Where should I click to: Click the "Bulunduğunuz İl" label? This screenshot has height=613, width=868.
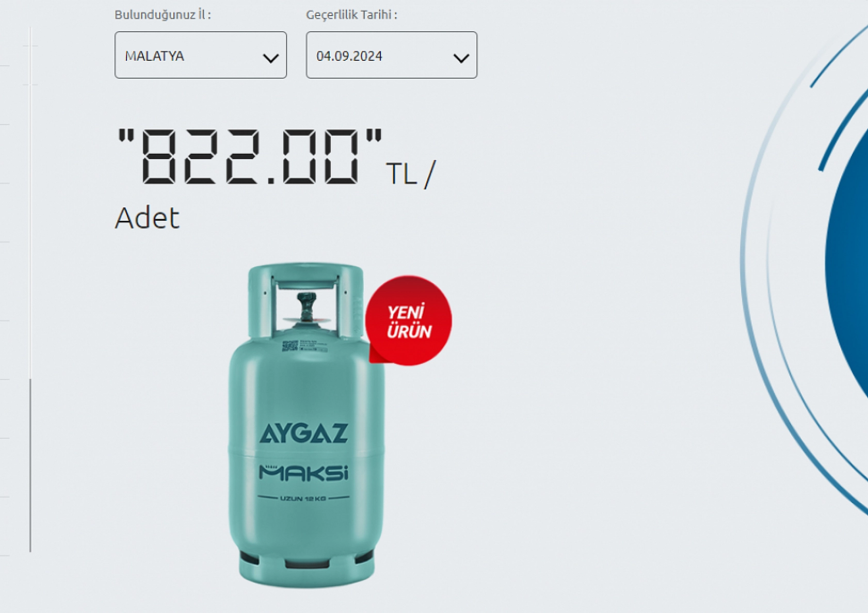163,14
